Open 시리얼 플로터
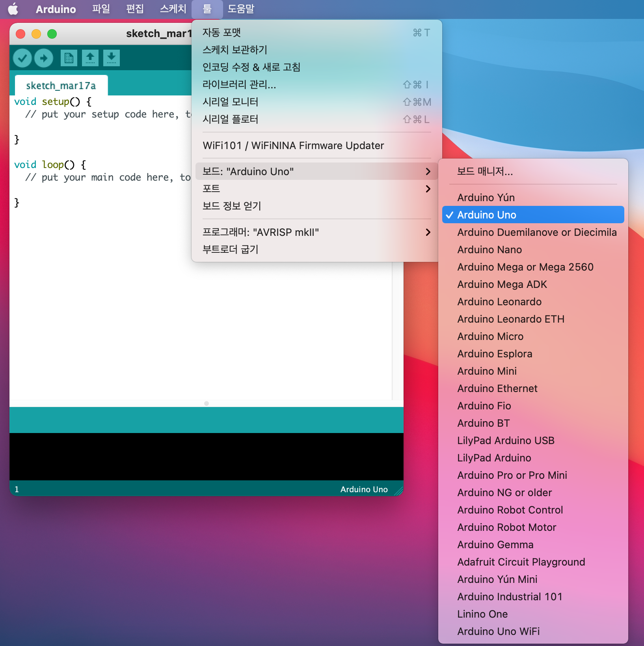Image resolution: width=644 pixels, height=646 pixels. coord(316,119)
